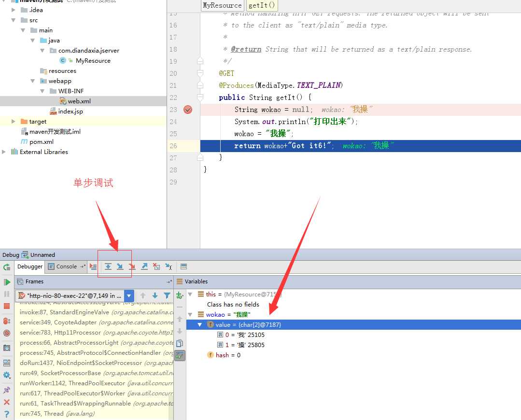The image size is (521, 420).
Task: Click the Pin tab icon
Action: point(7,390)
